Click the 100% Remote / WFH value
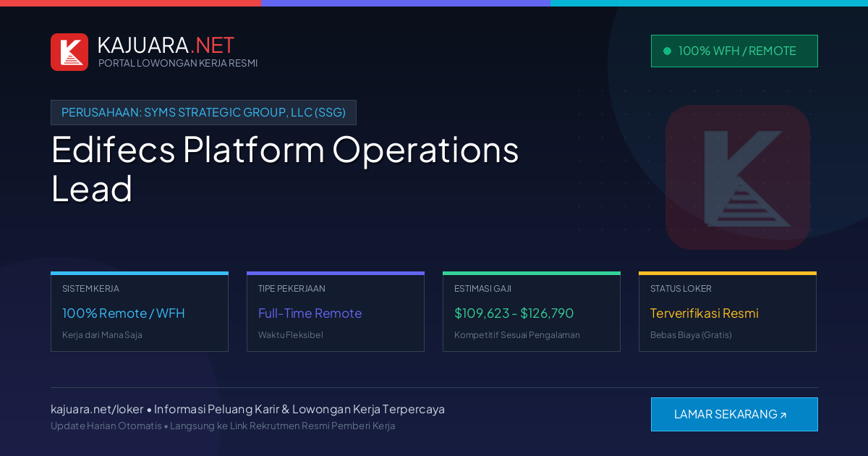The width and height of the screenshot is (868, 456). click(124, 313)
